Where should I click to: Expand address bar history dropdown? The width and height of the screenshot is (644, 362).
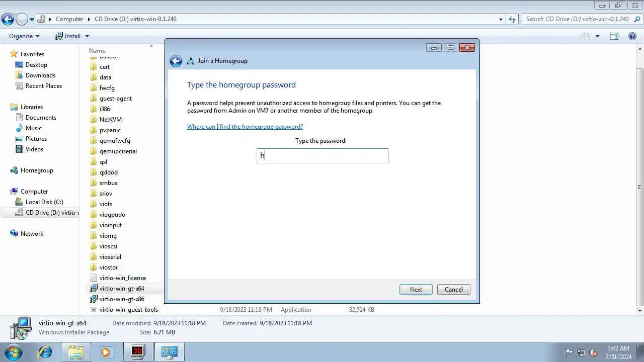[x=501, y=19]
